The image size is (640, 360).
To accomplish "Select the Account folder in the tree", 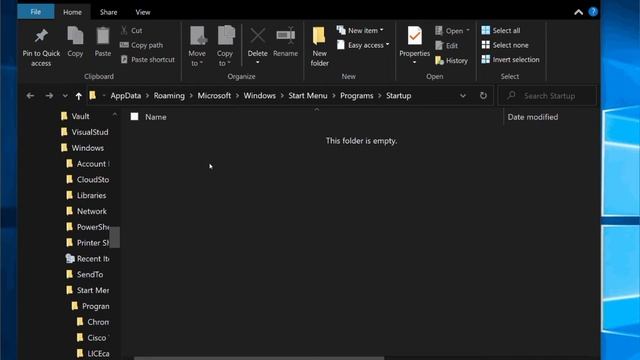I will (x=87, y=164).
